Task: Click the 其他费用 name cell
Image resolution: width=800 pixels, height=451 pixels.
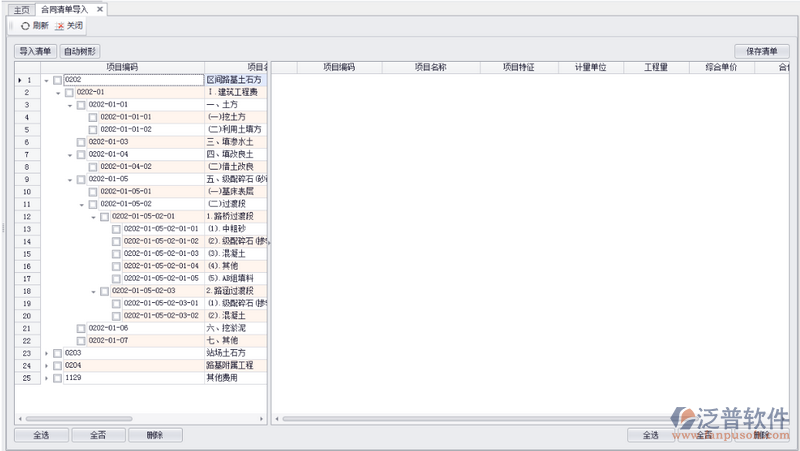Action: (236, 378)
